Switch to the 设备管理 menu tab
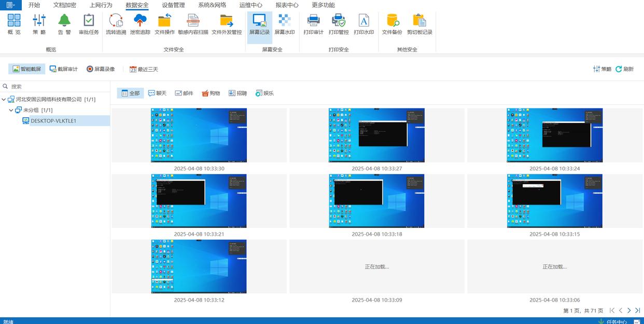 pyautogui.click(x=173, y=5)
